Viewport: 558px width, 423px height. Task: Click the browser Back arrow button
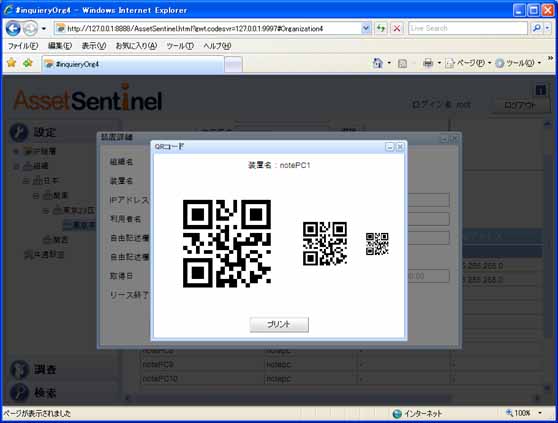coord(13,28)
